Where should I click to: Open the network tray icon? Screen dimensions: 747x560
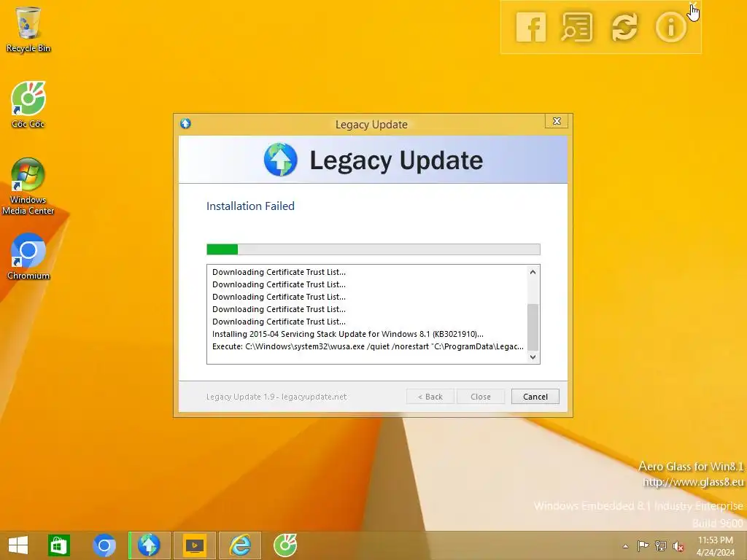[660, 545]
